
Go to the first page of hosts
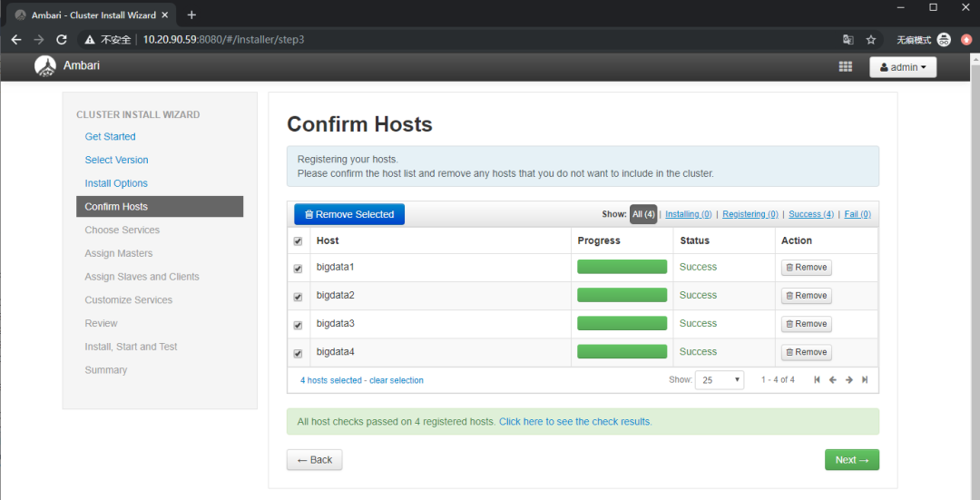coord(817,379)
